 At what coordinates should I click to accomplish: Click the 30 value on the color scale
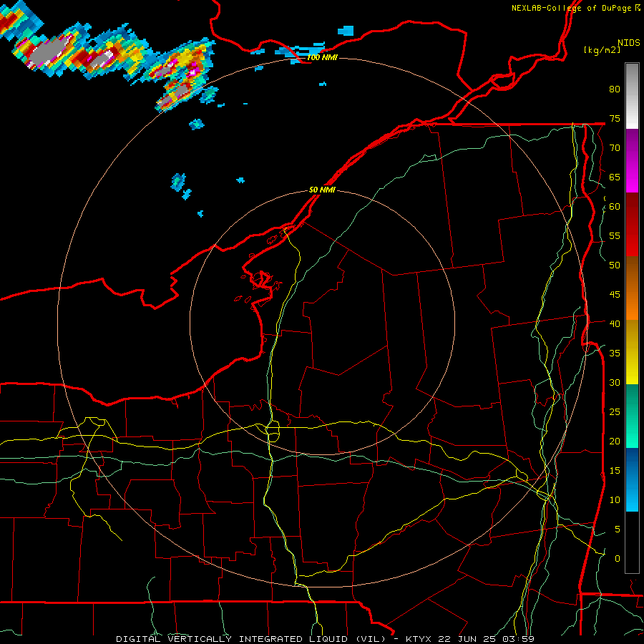[615, 382]
